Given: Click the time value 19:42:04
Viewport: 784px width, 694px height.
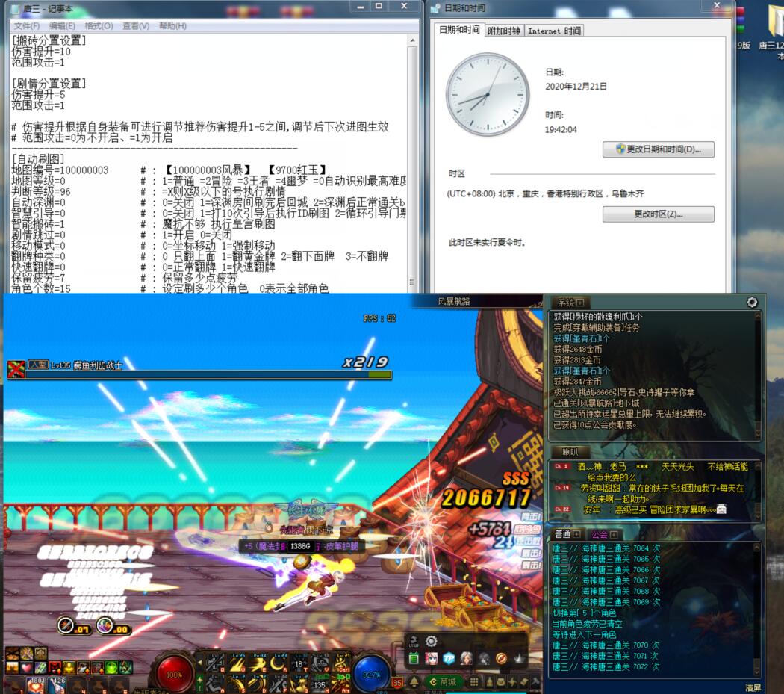Looking at the screenshot, I should [561, 129].
